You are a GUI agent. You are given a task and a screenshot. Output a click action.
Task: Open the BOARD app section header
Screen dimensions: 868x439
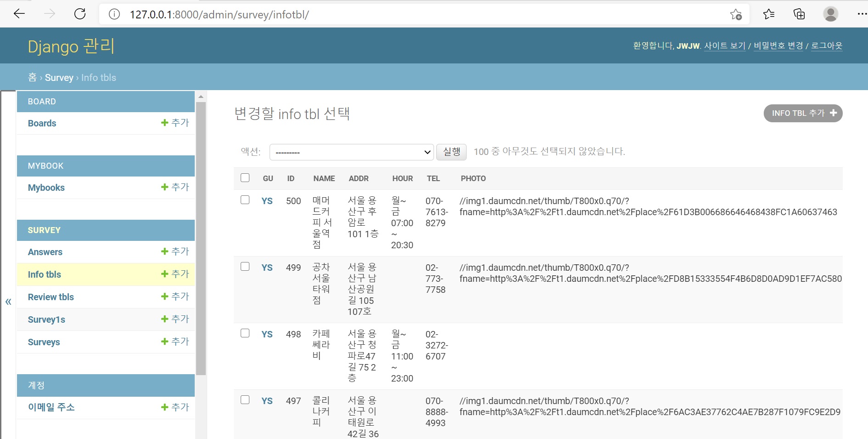(42, 102)
